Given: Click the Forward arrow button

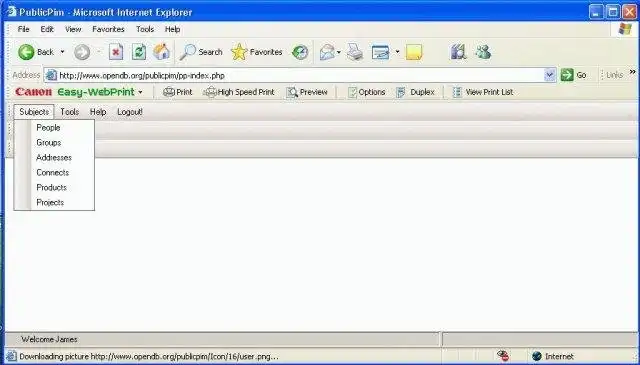Looking at the screenshot, I should (82, 52).
